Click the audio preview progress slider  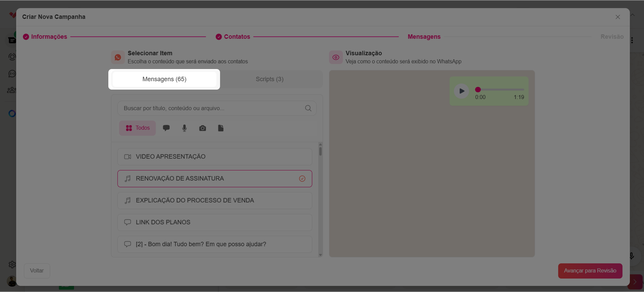[500, 90]
